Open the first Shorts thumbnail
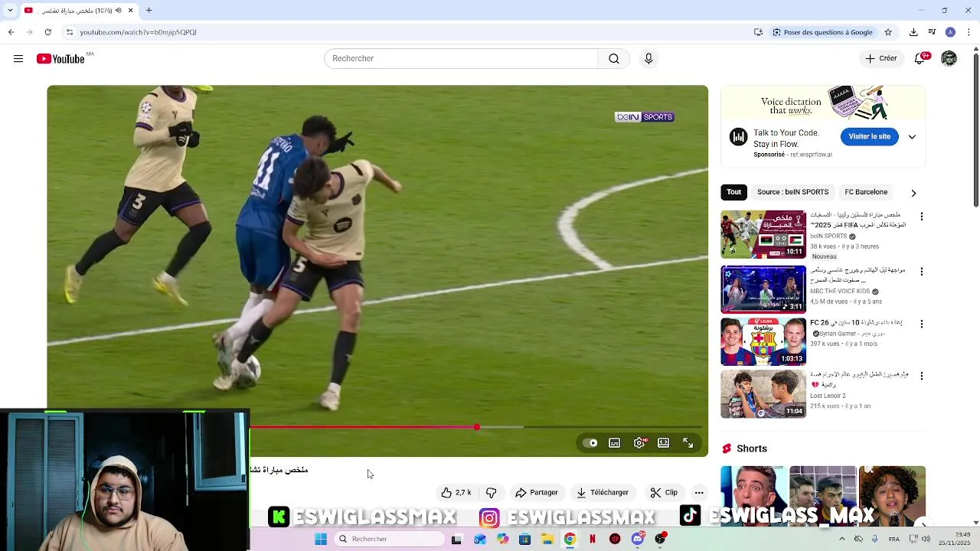 pyautogui.click(x=753, y=496)
